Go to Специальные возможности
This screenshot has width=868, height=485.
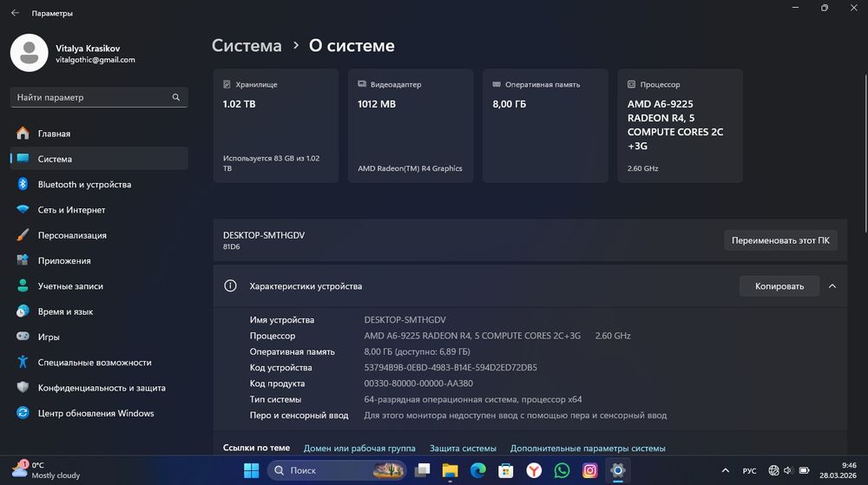click(x=99, y=362)
